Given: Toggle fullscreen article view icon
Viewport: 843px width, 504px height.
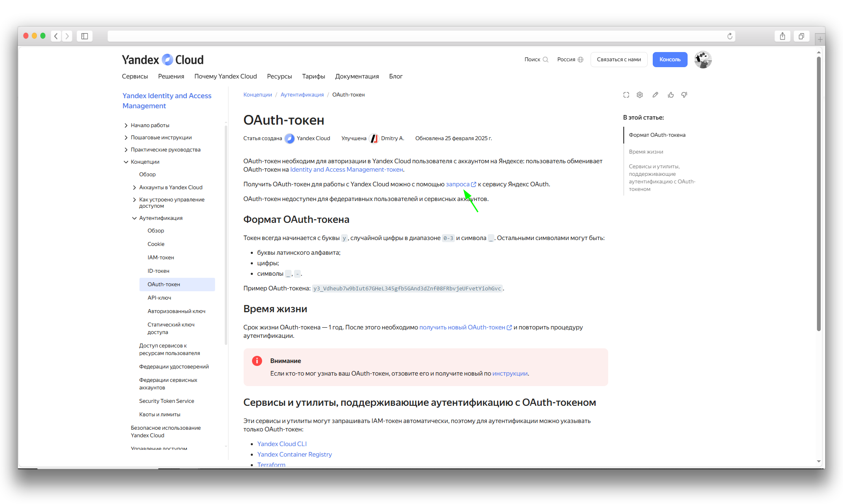Looking at the screenshot, I should tap(626, 95).
